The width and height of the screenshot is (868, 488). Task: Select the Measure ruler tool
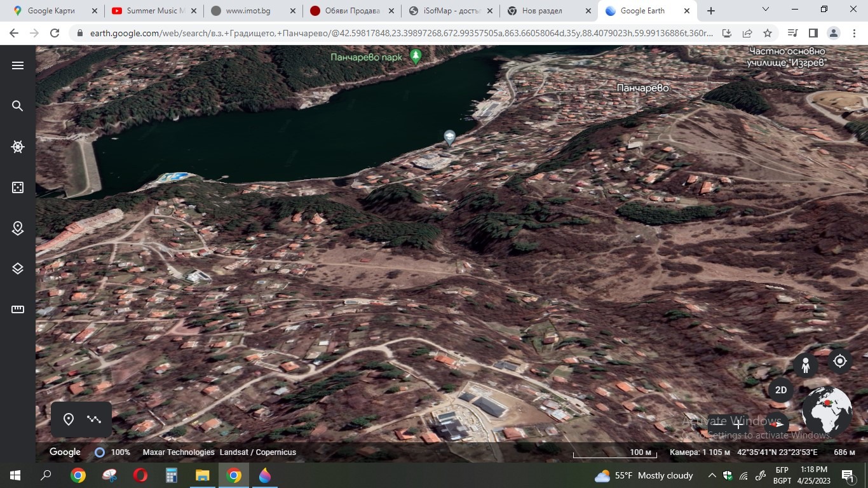(18, 309)
